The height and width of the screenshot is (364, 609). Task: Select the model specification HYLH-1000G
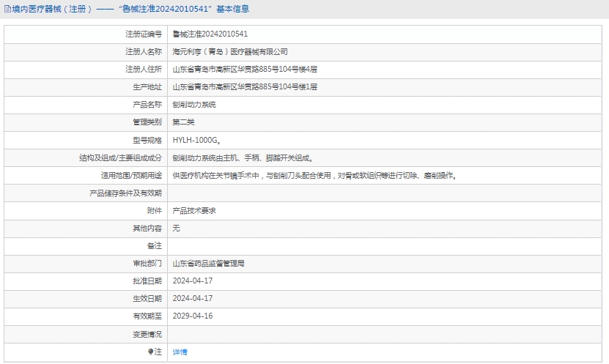[x=197, y=140]
